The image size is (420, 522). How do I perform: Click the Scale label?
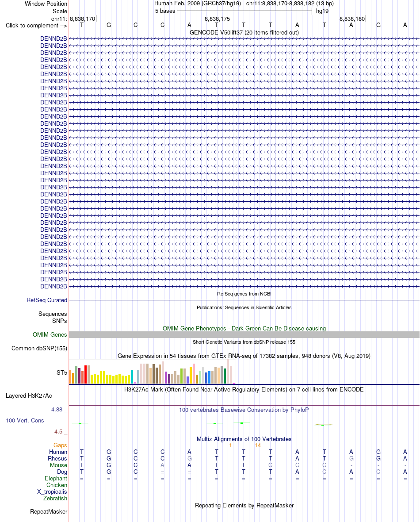coord(60,11)
